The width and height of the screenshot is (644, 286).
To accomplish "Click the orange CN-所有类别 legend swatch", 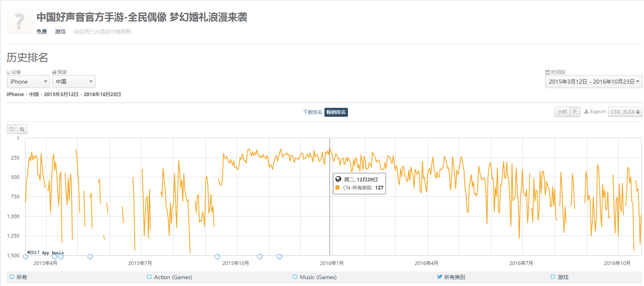I will (337, 187).
